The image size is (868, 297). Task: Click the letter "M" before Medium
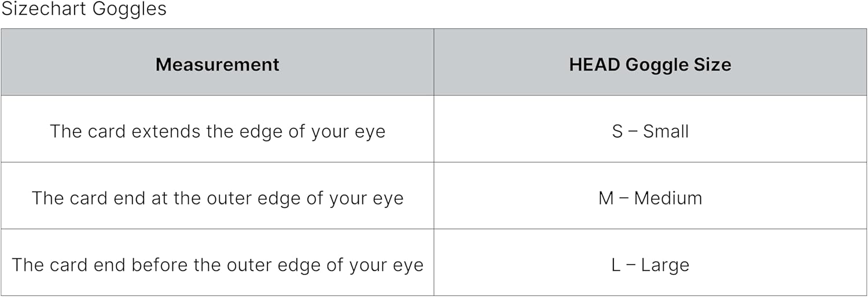[606, 198]
